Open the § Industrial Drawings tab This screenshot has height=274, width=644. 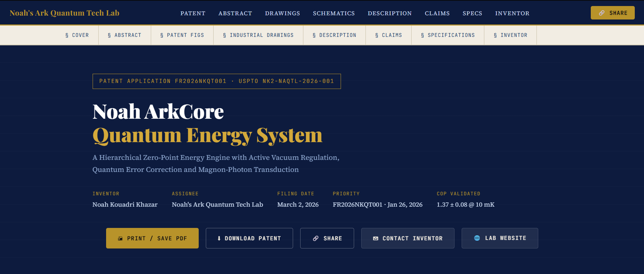tap(258, 35)
